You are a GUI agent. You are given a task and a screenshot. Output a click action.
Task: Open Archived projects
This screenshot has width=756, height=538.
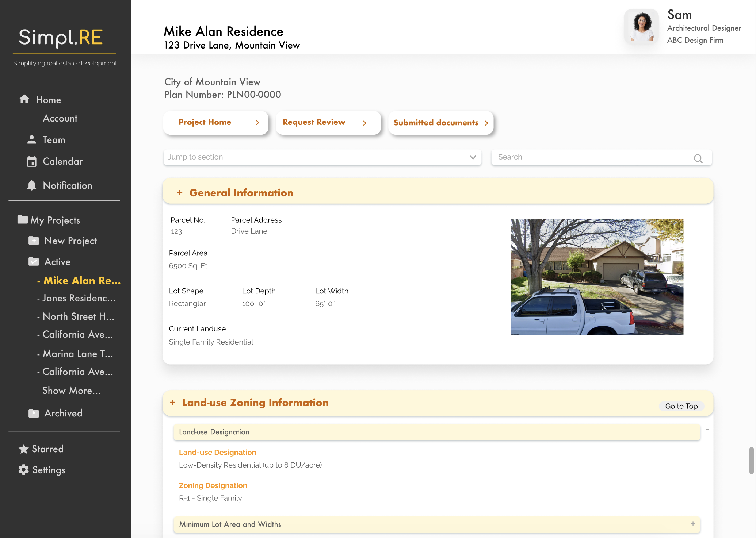pyautogui.click(x=64, y=413)
